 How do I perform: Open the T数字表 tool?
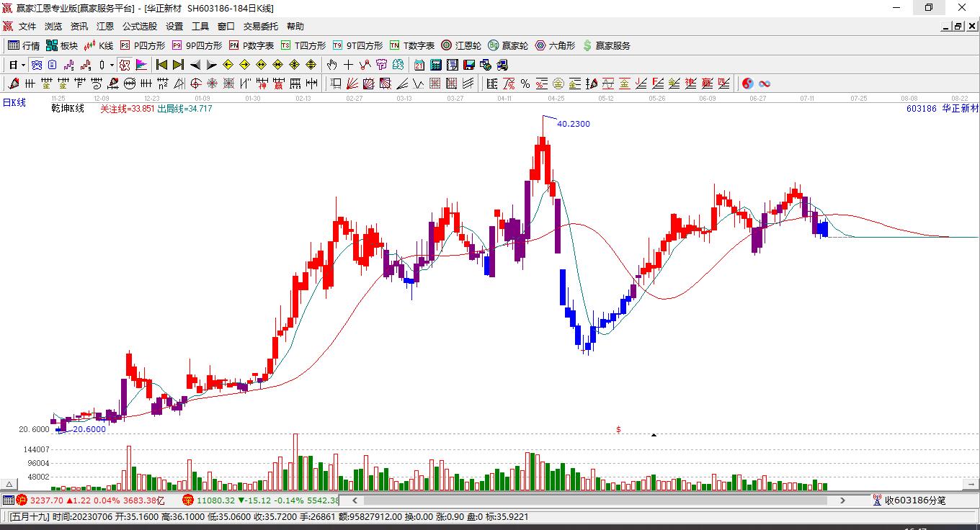[x=412, y=45]
